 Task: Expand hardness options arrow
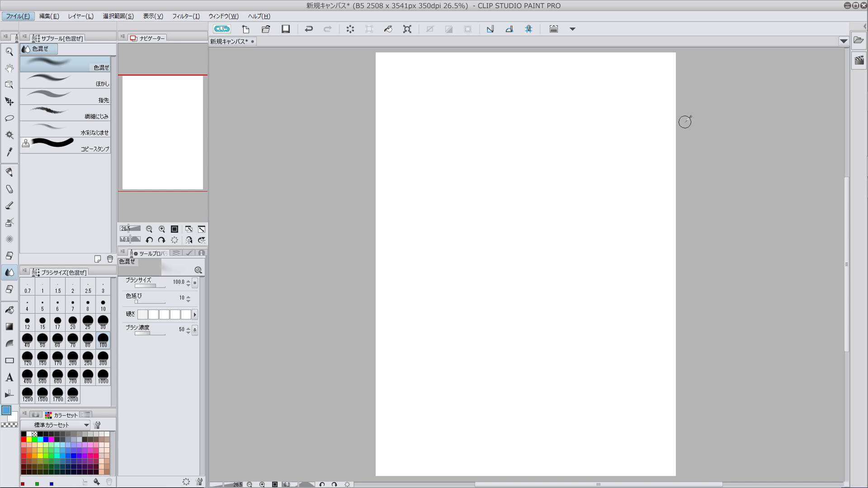click(195, 314)
